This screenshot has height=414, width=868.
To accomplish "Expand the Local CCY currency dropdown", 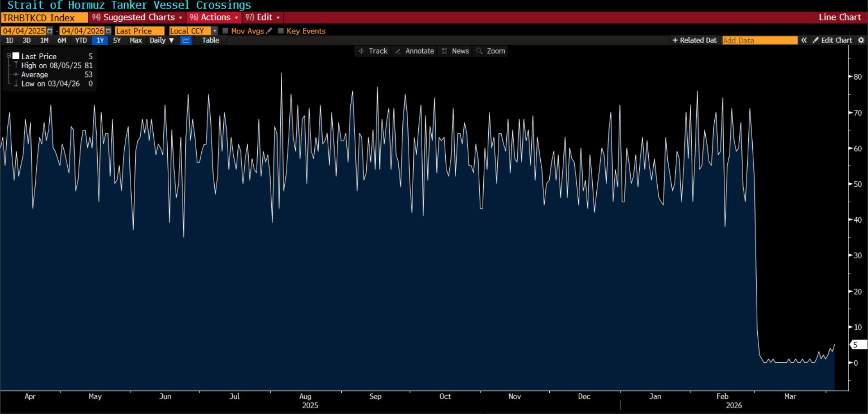I will click(x=215, y=31).
